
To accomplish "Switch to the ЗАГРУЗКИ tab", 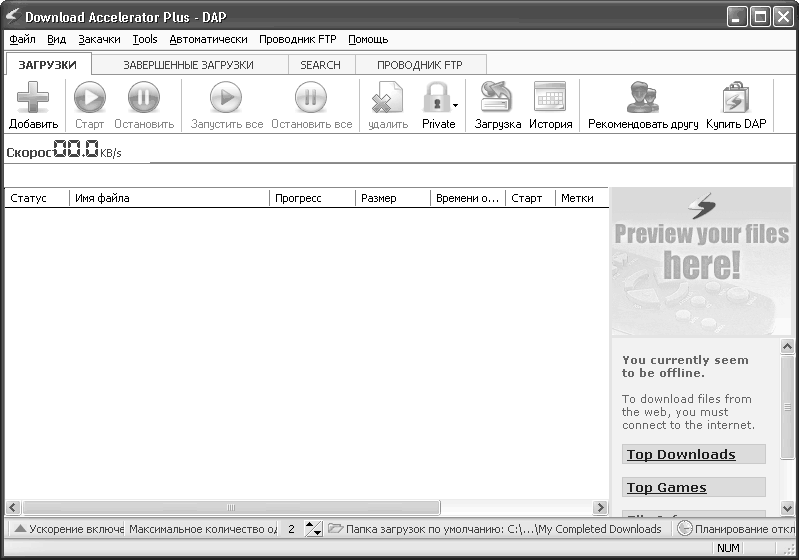I will 48,65.
